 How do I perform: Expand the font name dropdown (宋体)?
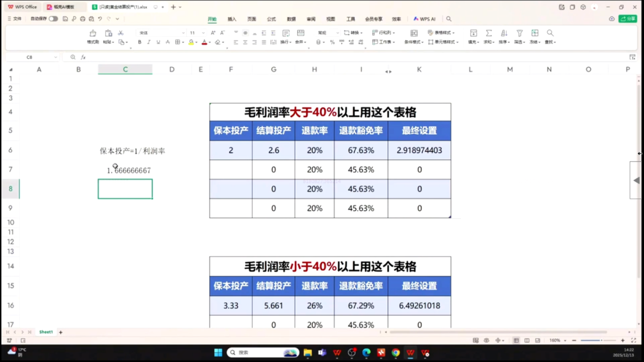183,33
